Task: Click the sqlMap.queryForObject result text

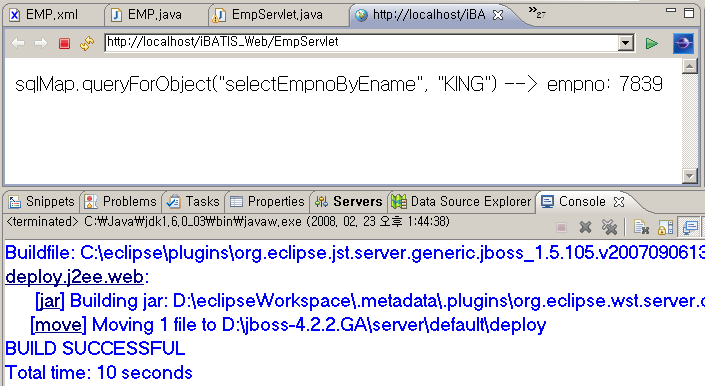Action: pyautogui.click(x=339, y=84)
